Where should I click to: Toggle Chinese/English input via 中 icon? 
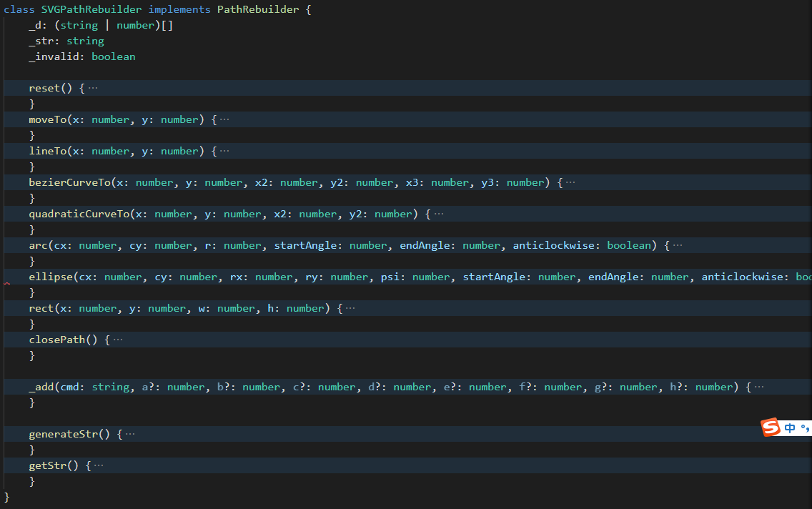[789, 427]
